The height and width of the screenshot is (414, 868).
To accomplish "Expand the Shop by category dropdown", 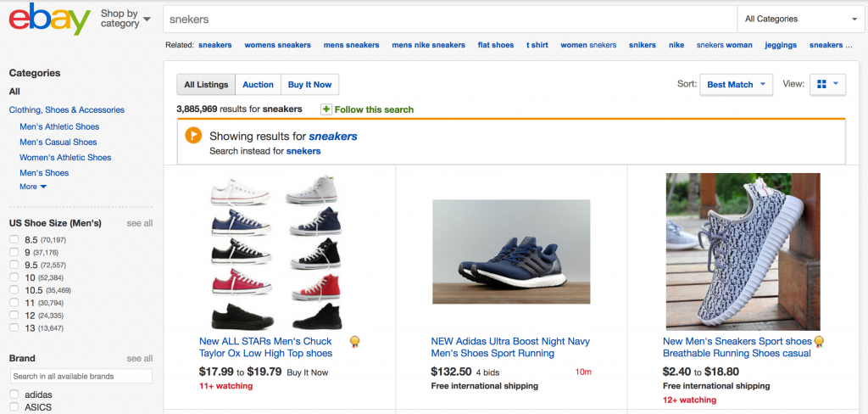I will tap(125, 19).
